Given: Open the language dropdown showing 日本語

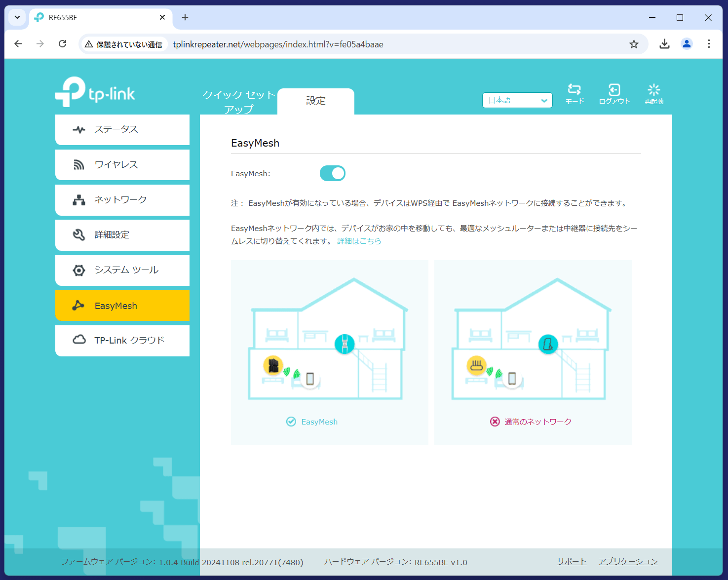Looking at the screenshot, I should [x=517, y=100].
